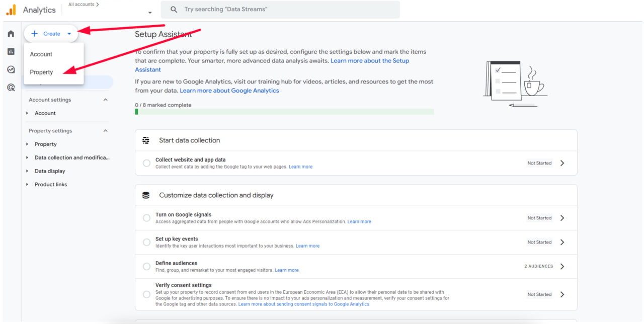
Task: Mark Collect website and app data complete
Action: pyautogui.click(x=146, y=163)
